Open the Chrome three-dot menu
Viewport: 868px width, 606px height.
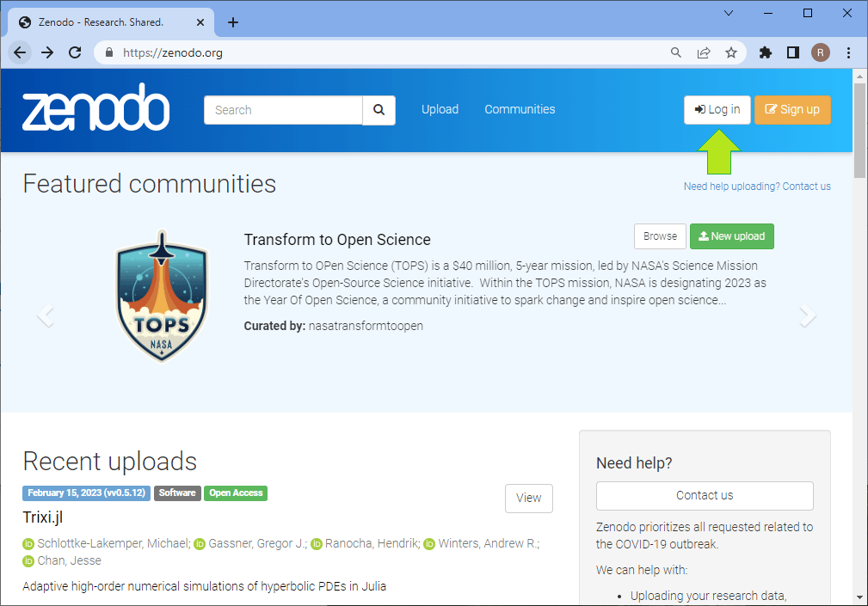(849, 52)
